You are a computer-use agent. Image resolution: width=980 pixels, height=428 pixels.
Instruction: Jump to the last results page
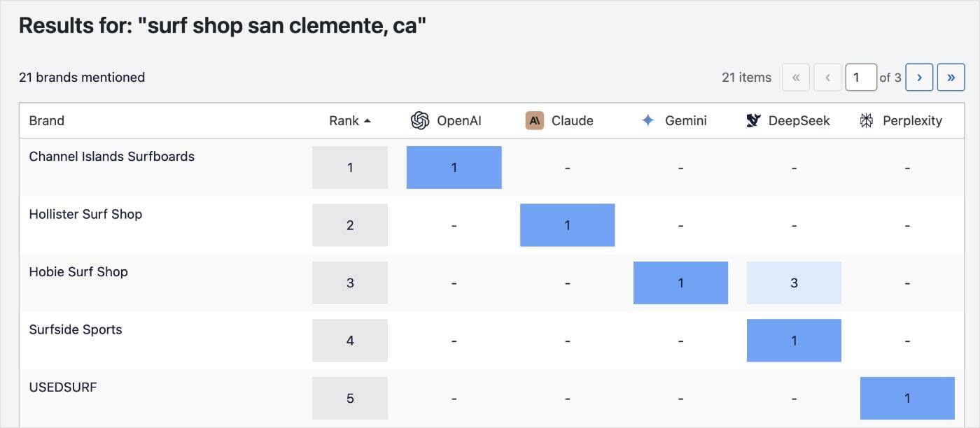pyautogui.click(x=951, y=78)
